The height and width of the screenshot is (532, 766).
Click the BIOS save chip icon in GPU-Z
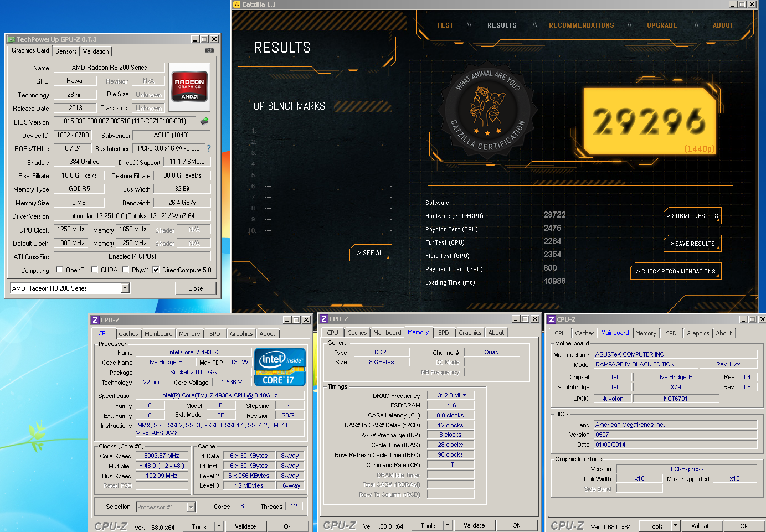tap(204, 121)
